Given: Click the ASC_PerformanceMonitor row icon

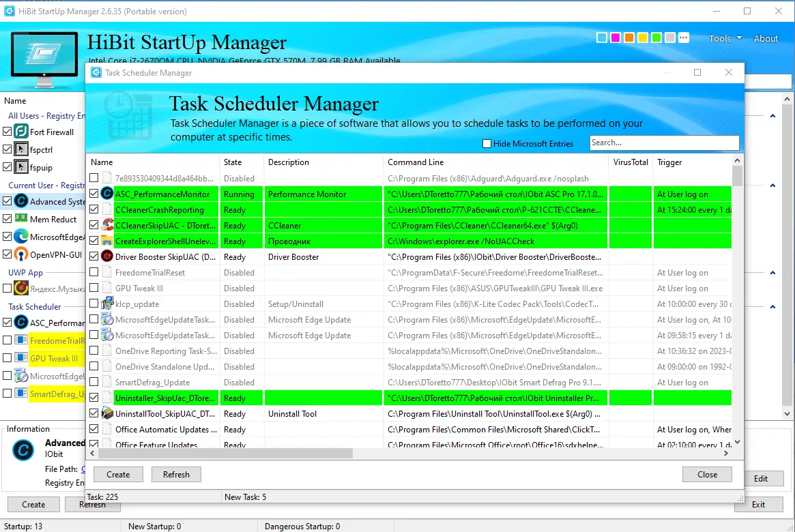Looking at the screenshot, I should point(107,194).
